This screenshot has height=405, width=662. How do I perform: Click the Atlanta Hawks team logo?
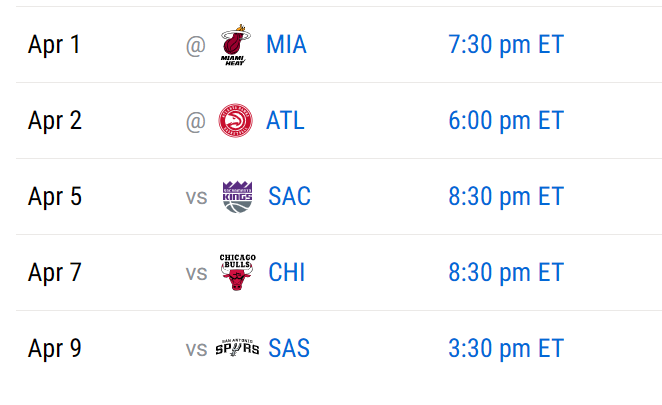pyautogui.click(x=236, y=120)
